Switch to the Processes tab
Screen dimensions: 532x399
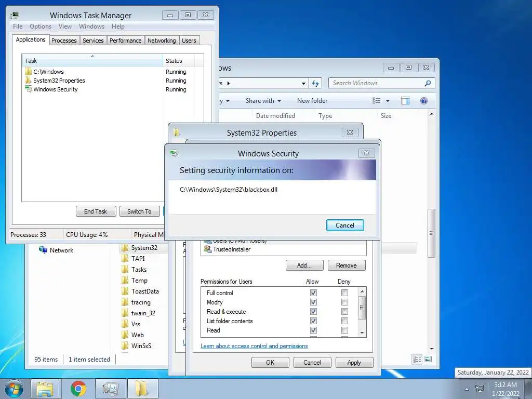[x=64, y=41]
